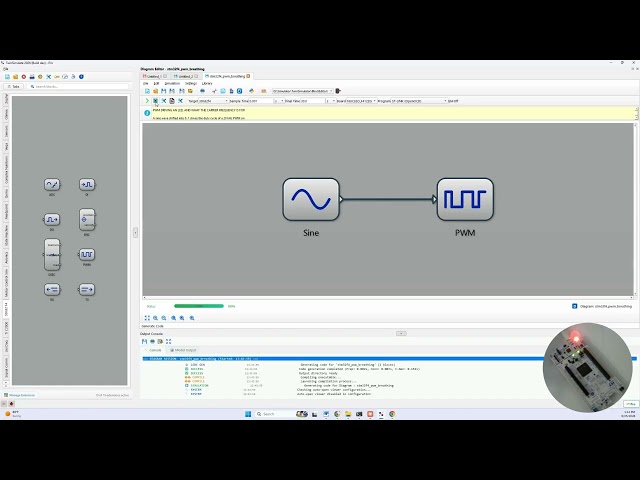Click the save icon in Output Console toolbar
The width and height of the screenshot is (640, 480).
tap(144, 341)
